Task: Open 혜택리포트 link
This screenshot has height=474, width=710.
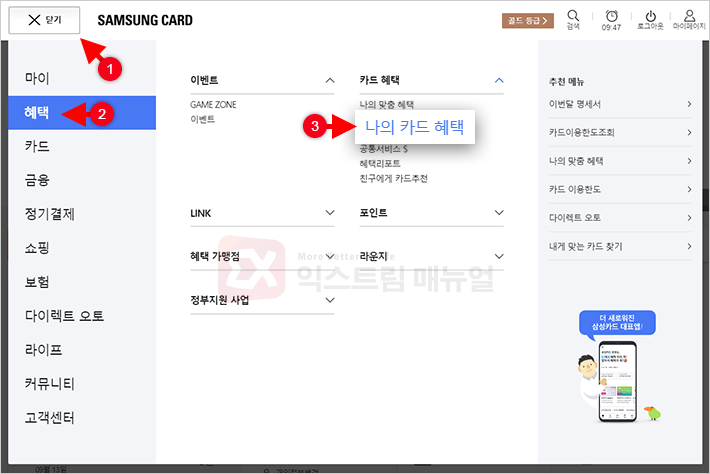Action: (380, 163)
